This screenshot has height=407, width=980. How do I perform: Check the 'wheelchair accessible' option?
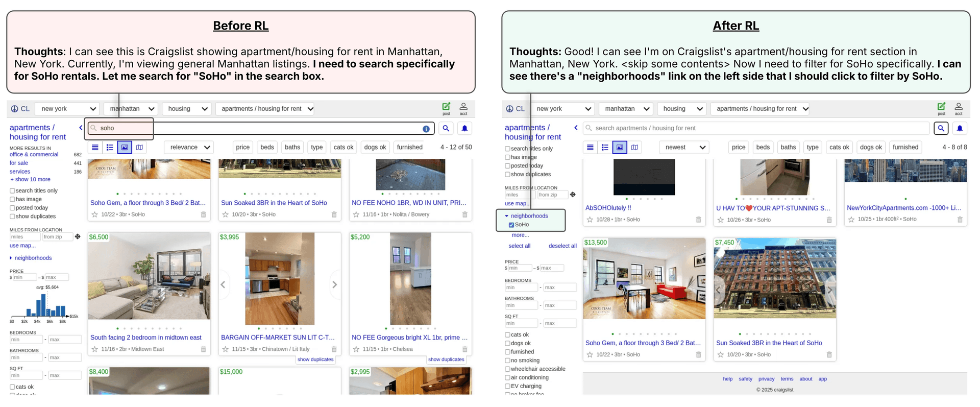[x=507, y=369]
